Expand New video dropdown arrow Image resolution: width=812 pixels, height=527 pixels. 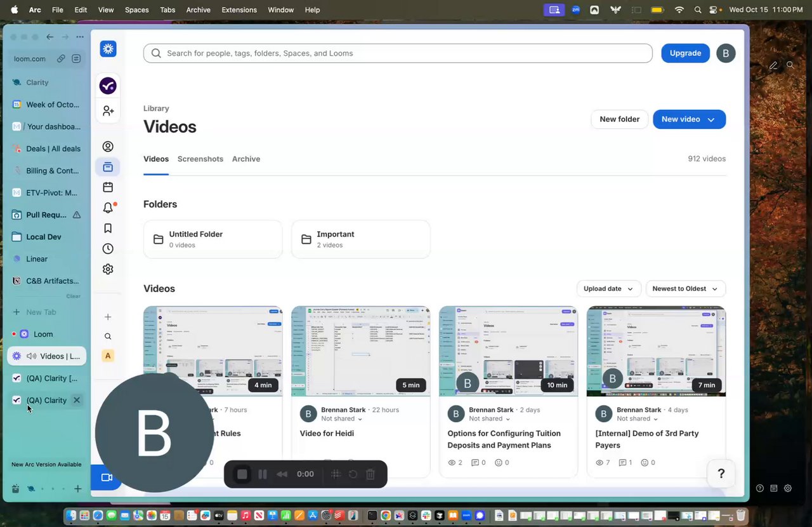[x=711, y=119]
